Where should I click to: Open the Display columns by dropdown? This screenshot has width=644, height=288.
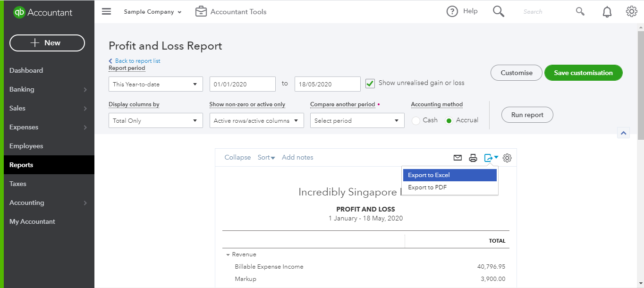[x=155, y=121]
